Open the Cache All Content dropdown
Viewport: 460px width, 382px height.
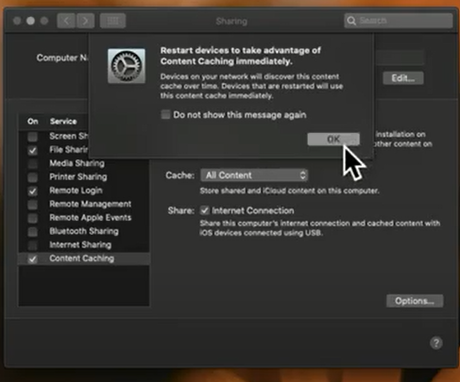coord(254,175)
